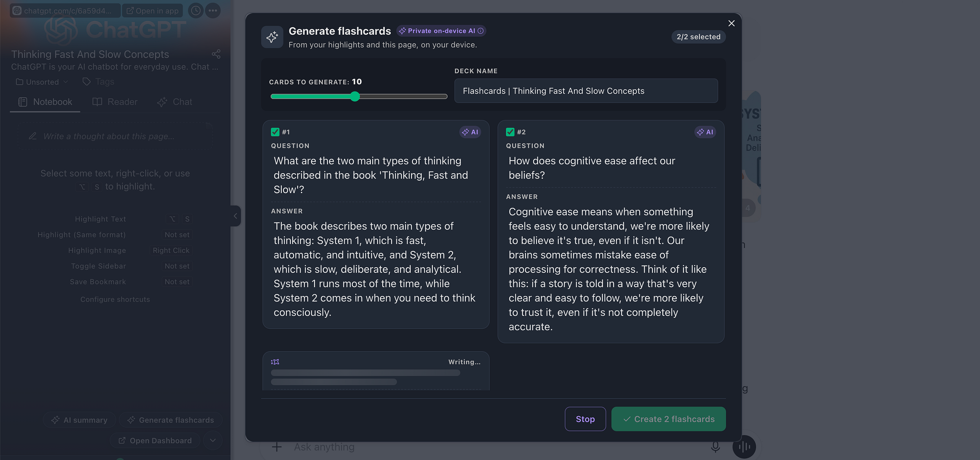The height and width of the screenshot is (460, 980).
Task: Click the AI badge on card #2
Action: click(x=705, y=132)
